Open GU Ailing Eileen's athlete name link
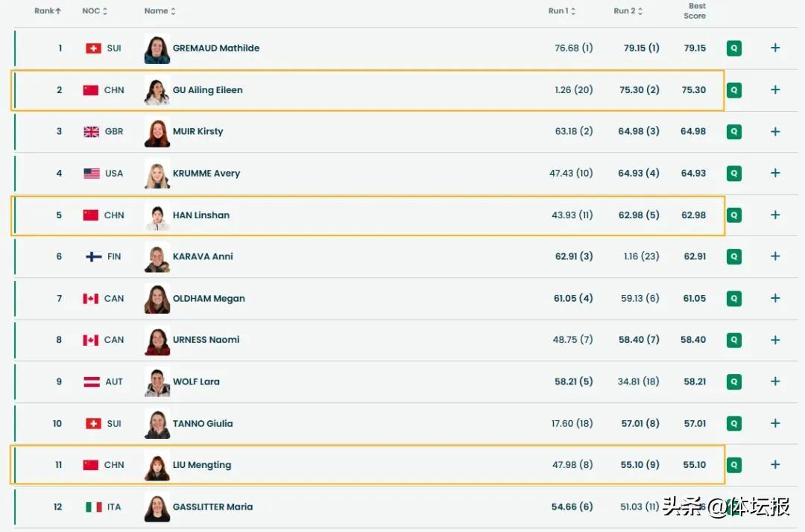Viewport: 805px width, 532px height. point(207,90)
